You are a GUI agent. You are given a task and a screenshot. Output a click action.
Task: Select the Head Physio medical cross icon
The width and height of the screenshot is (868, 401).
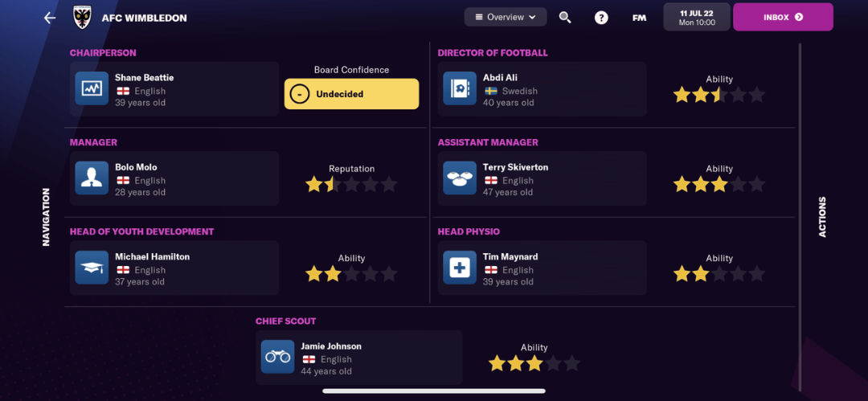pyautogui.click(x=460, y=268)
